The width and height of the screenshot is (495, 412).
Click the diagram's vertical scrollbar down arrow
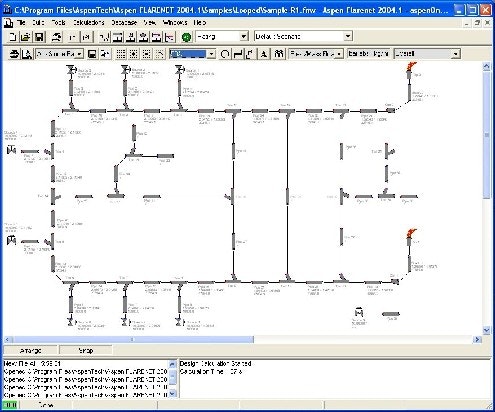pos(486,330)
